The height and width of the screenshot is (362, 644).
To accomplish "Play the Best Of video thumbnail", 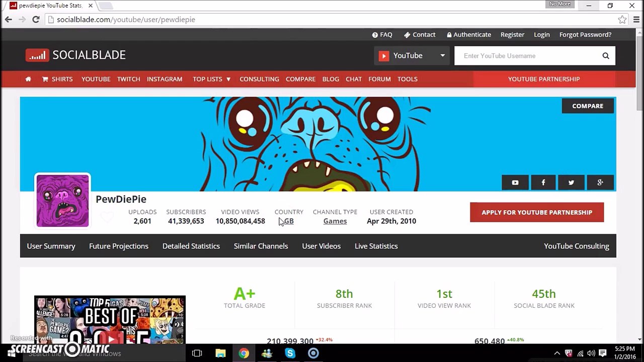I will (x=110, y=320).
